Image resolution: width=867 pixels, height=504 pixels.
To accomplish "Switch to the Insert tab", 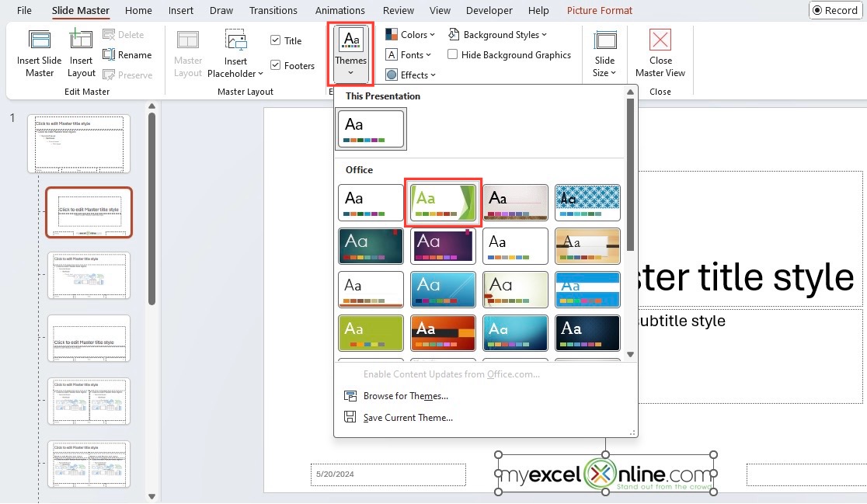I will [181, 11].
